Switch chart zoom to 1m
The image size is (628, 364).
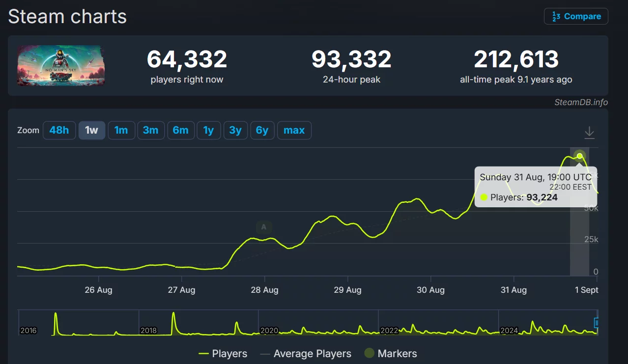pyautogui.click(x=121, y=130)
